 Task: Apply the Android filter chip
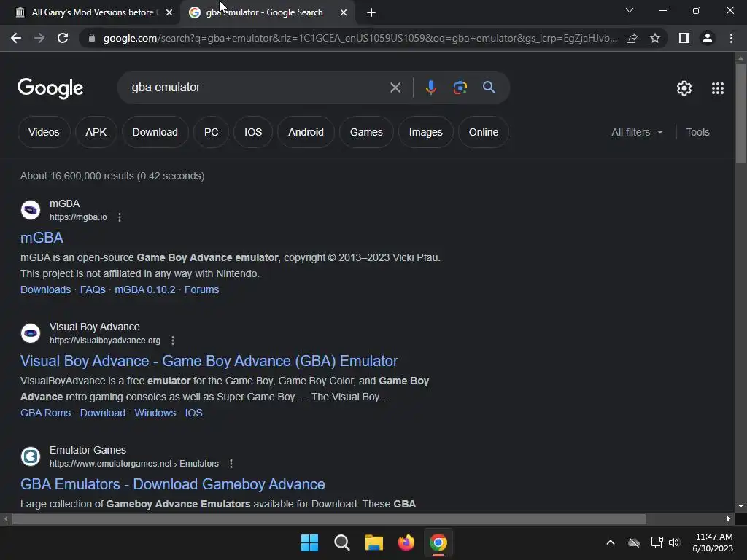306,132
